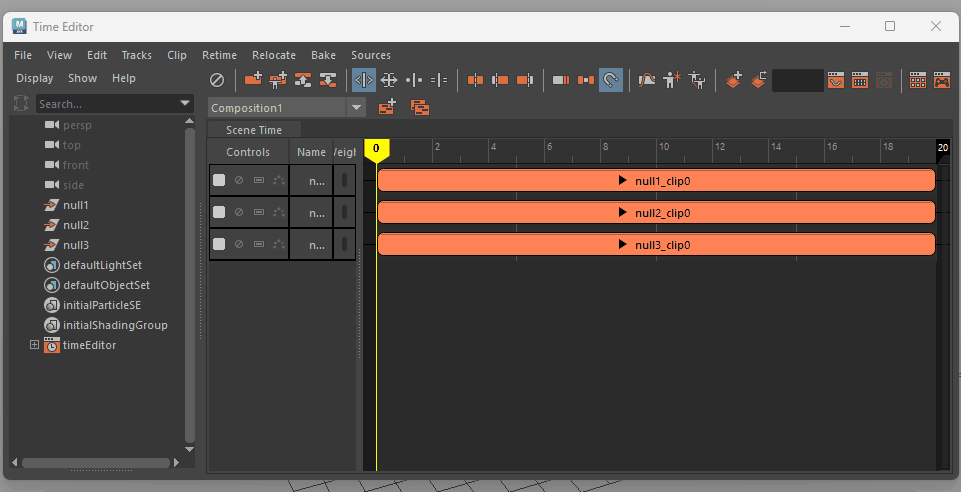The width and height of the screenshot is (961, 492).
Task: Open the game controller exporter icon
Action: point(942,80)
